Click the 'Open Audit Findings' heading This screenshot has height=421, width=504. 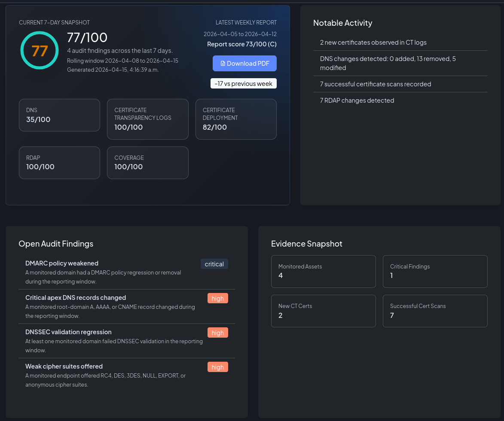pyautogui.click(x=56, y=244)
